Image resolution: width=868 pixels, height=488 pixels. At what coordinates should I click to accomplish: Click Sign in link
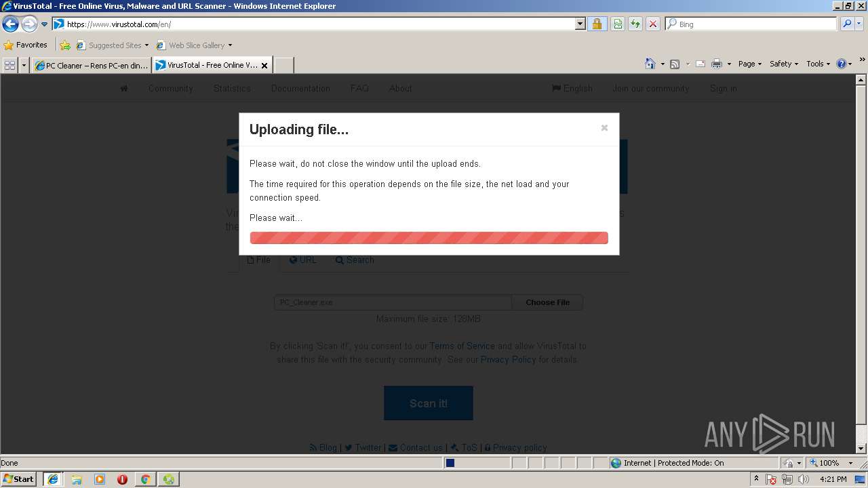tap(724, 88)
